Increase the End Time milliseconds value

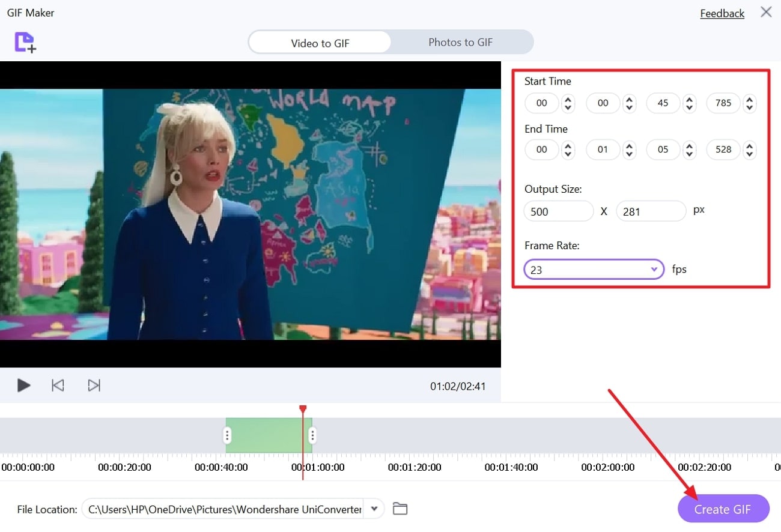click(749, 146)
